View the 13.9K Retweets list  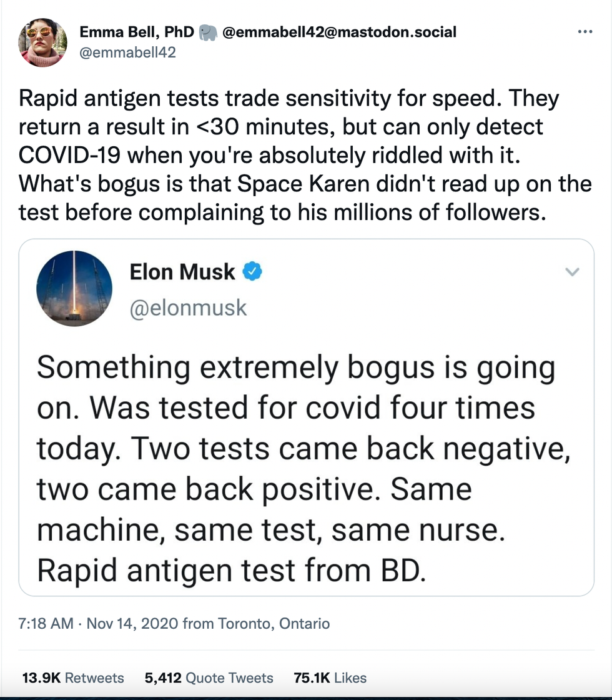(x=73, y=677)
